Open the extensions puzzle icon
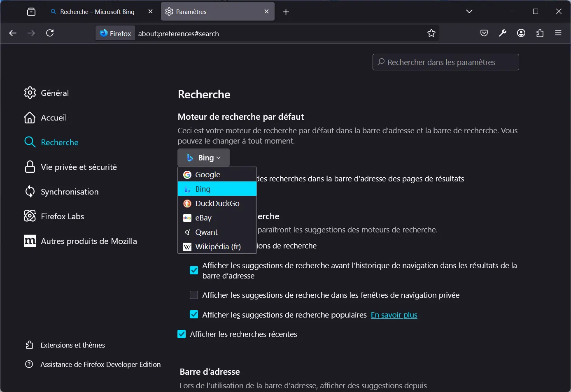This screenshot has width=571, height=392. 540,33
